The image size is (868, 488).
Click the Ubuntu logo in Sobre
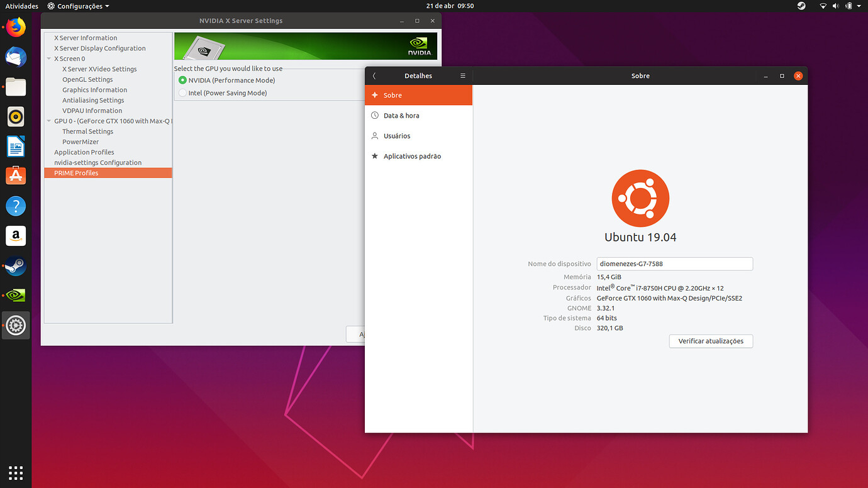pyautogui.click(x=640, y=198)
